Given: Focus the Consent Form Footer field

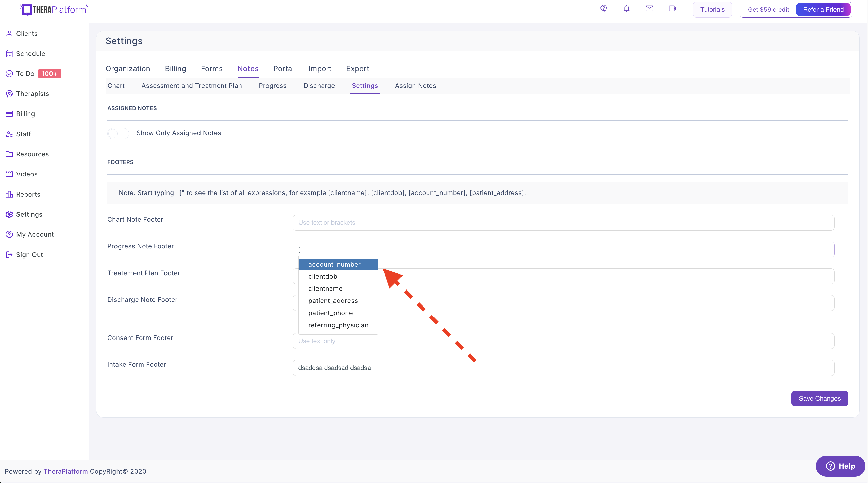Looking at the screenshot, I should [x=563, y=341].
